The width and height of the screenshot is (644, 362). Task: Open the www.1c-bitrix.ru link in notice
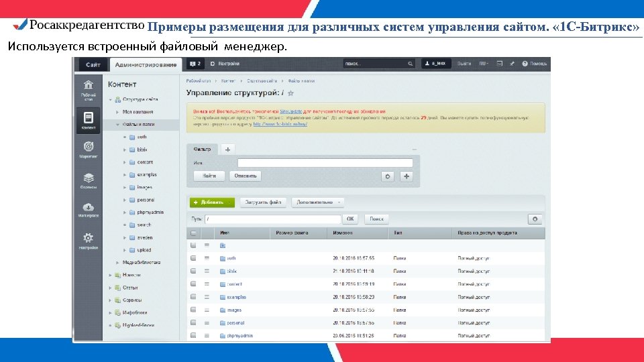coord(280,124)
